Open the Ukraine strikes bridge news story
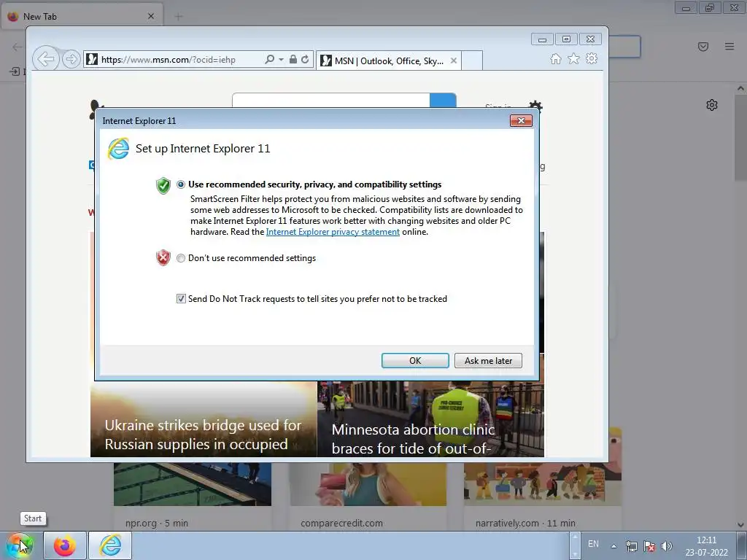 (x=204, y=419)
